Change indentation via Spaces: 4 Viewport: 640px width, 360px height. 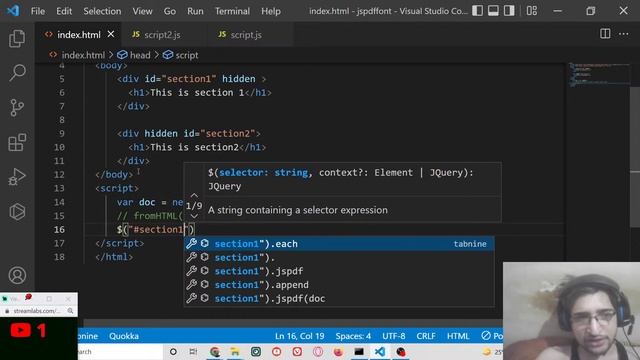(353, 336)
